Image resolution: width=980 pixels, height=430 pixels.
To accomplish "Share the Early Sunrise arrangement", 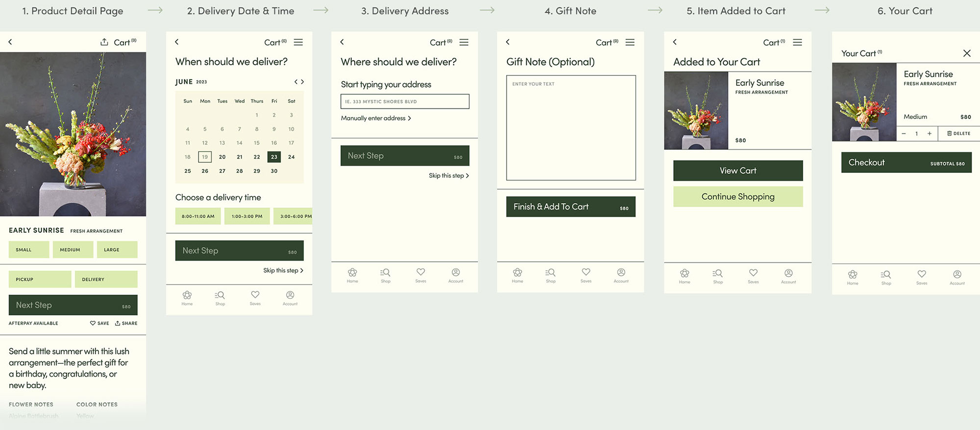I will [x=126, y=323].
